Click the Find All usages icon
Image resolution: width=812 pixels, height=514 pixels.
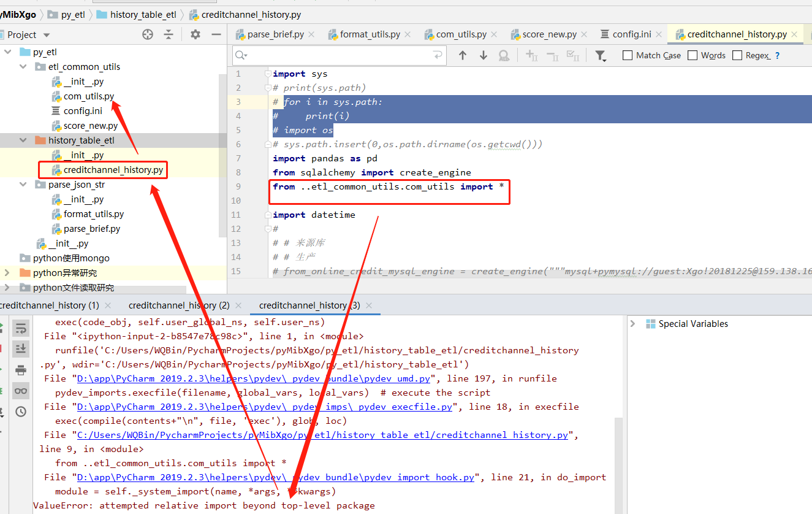click(504, 56)
